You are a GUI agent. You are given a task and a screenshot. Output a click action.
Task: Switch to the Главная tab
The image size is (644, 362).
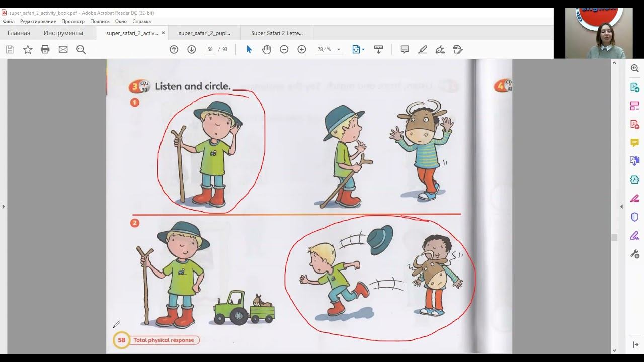tap(19, 33)
